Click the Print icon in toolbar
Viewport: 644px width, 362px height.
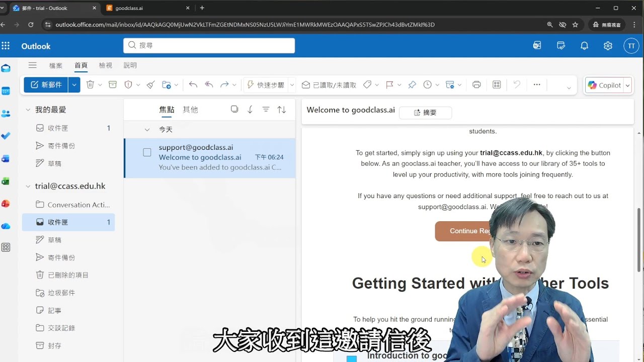coord(476,85)
